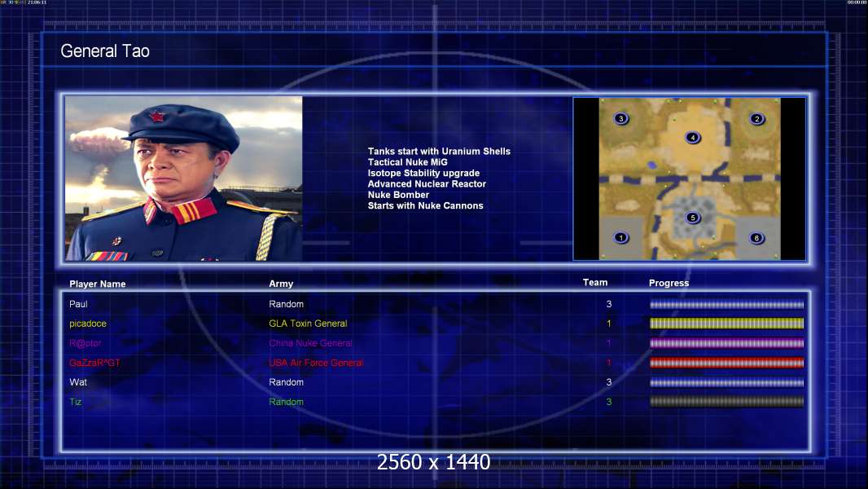Click Tiz's dark progress bar
Viewport: 868px width, 489px height.
pos(727,402)
